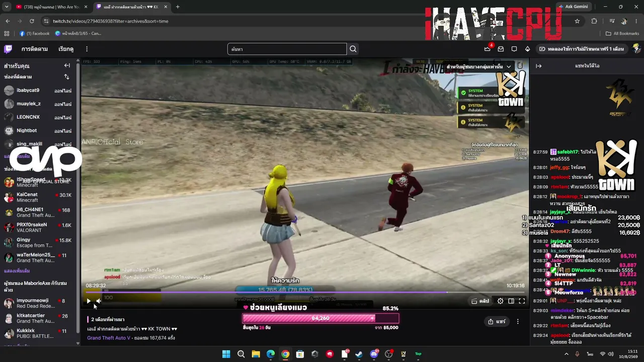Switch to the YouTube browser tab

(51, 7)
